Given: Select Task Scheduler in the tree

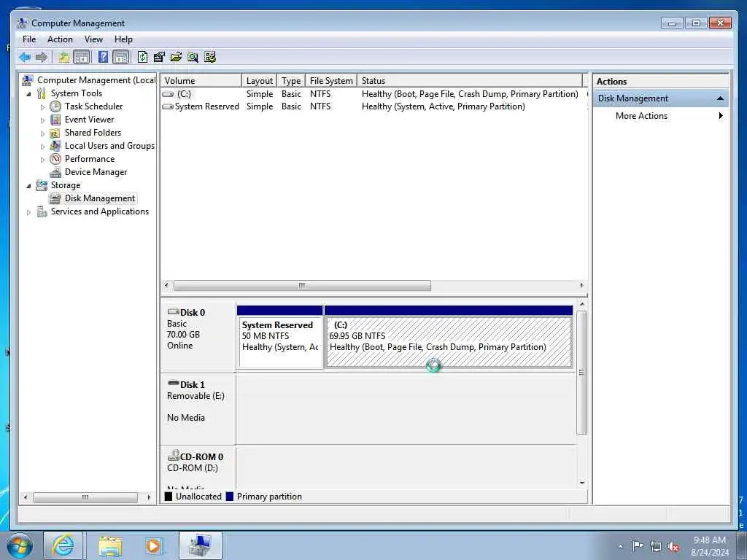Looking at the screenshot, I should click(93, 106).
